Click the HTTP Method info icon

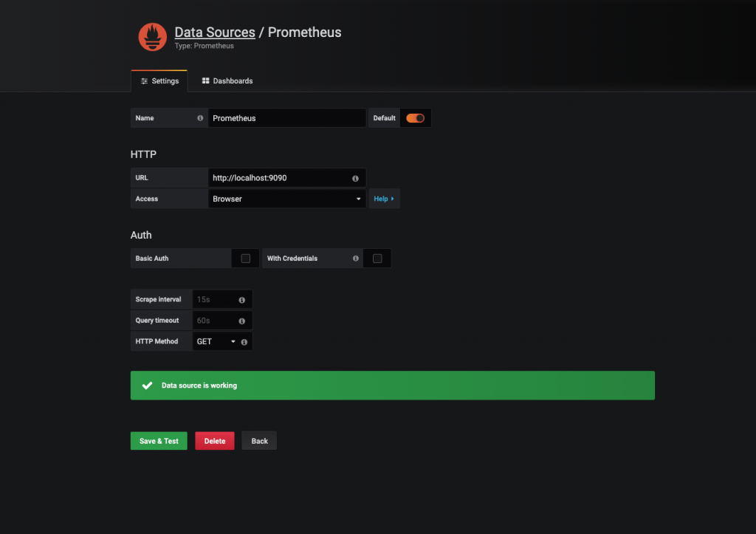(244, 341)
